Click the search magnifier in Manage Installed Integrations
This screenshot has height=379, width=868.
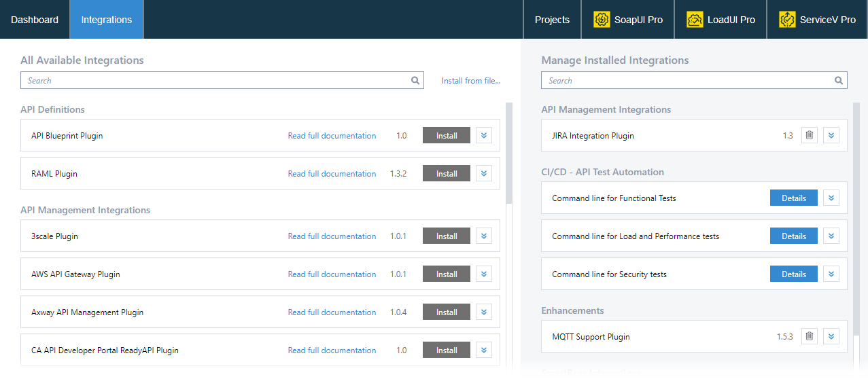(x=839, y=80)
